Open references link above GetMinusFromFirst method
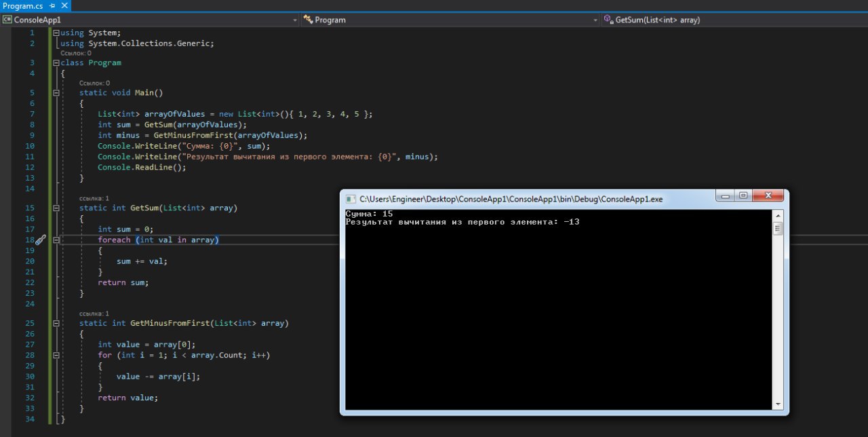This screenshot has width=868, height=437. (94, 313)
